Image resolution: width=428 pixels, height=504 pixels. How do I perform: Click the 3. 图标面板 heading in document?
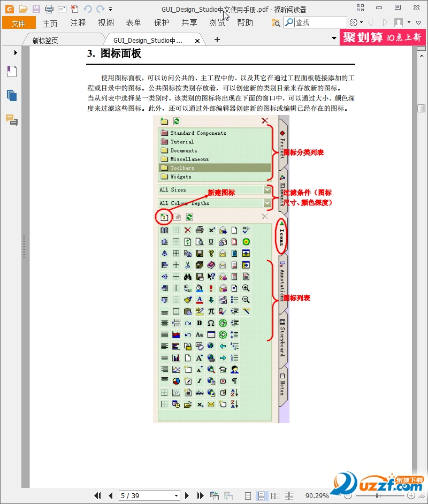click(114, 54)
